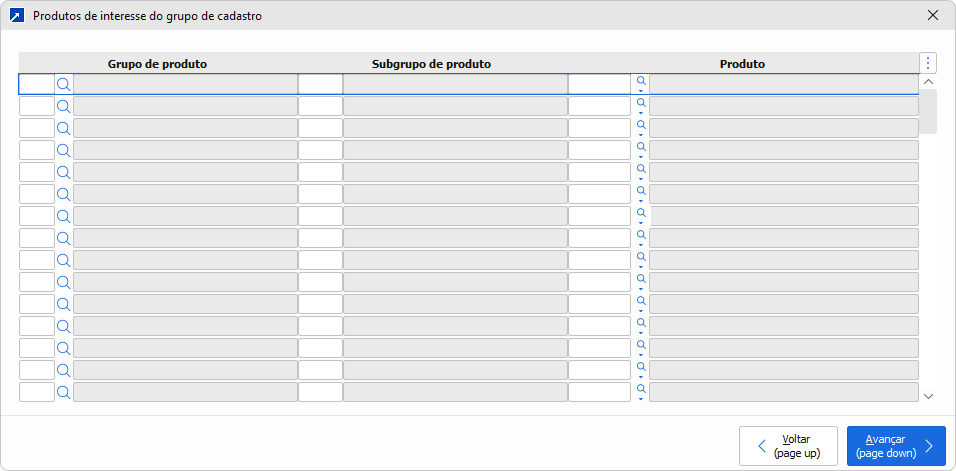Open the Produto lookup icon in the second row
The height and width of the screenshot is (471, 956).
pos(641,106)
